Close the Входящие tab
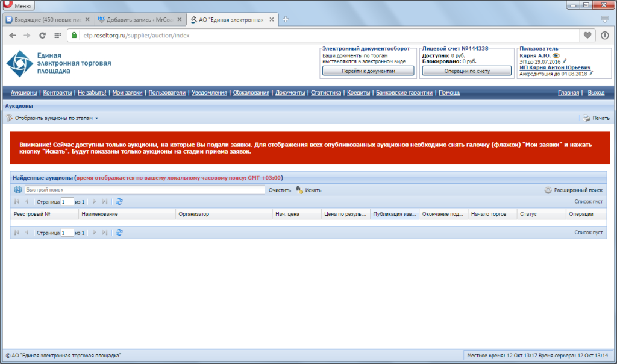 [x=87, y=20]
